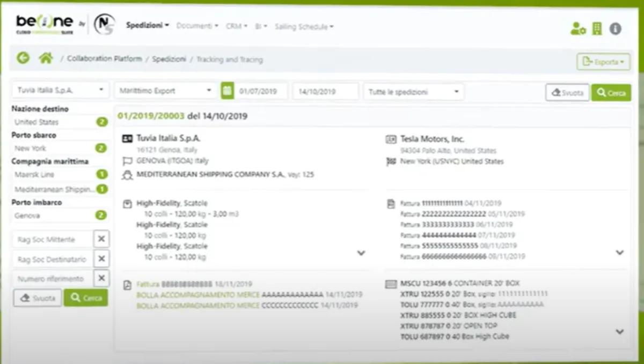Click the green calendar icon
644x364 pixels.
228,91
